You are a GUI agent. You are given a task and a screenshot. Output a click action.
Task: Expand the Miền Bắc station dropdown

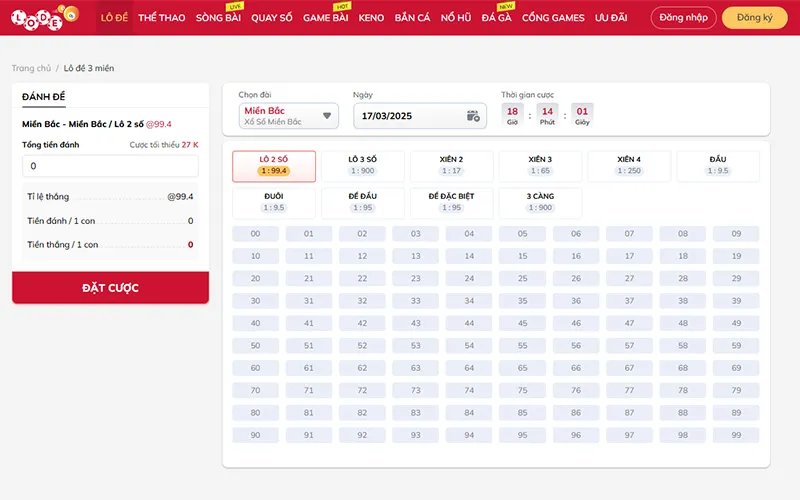tap(288, 116)
